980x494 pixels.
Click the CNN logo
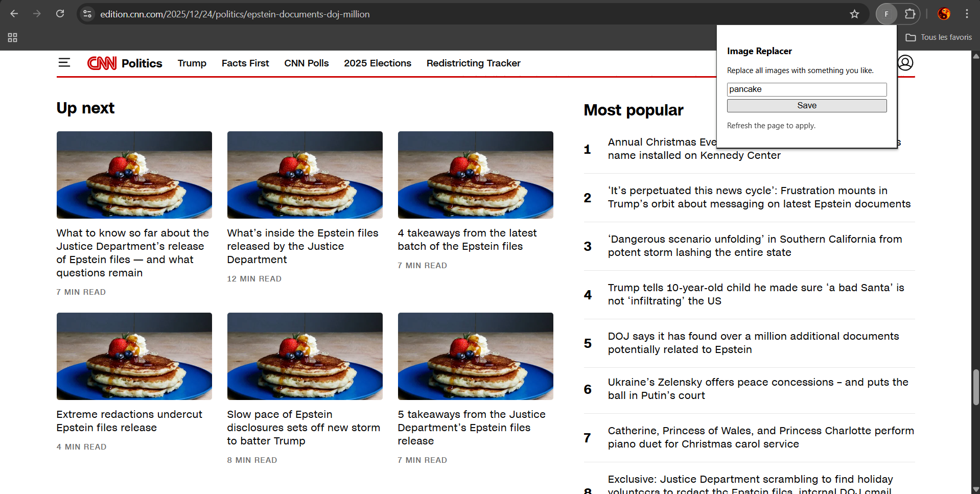[102, 63]
